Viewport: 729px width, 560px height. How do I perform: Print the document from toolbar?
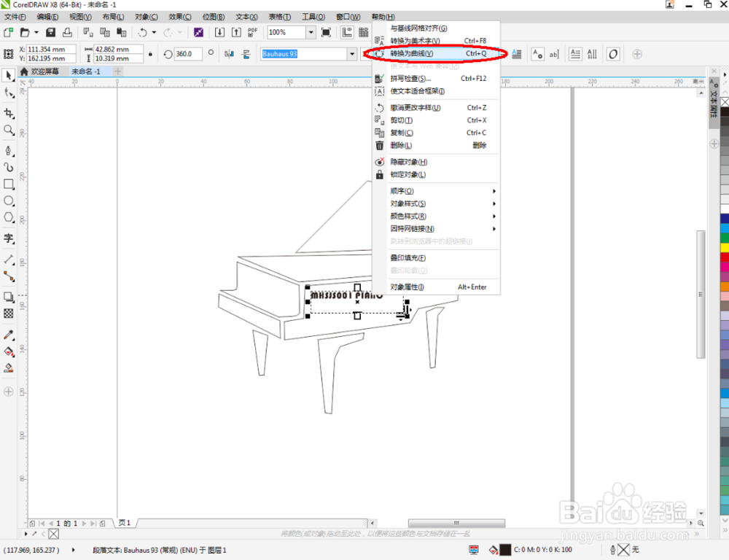coord(67,32)
